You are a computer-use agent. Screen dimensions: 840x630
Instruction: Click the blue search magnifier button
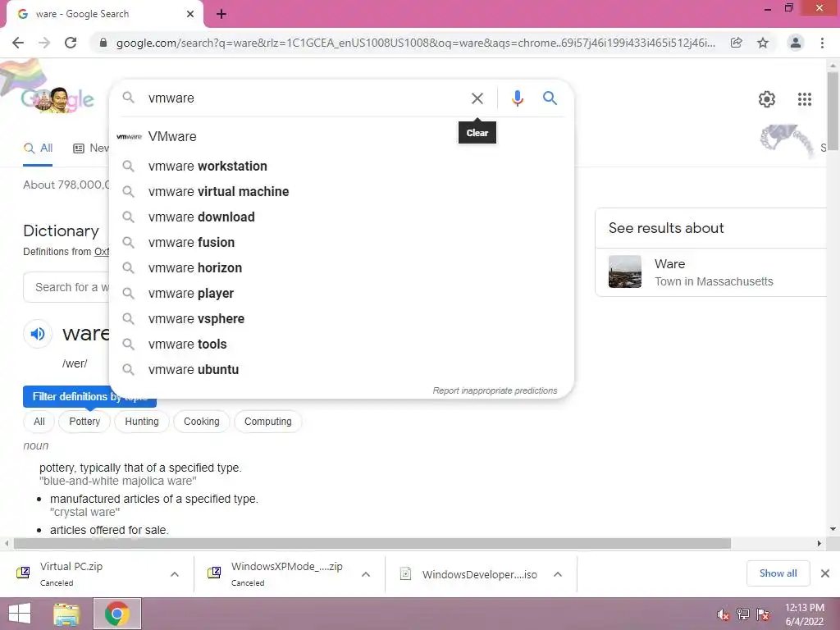coord(550,98)
